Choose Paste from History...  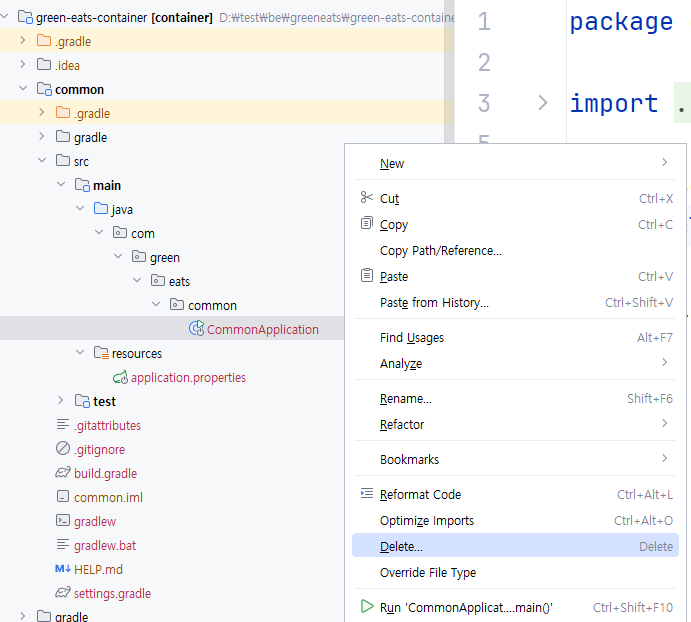click(515, 302)
